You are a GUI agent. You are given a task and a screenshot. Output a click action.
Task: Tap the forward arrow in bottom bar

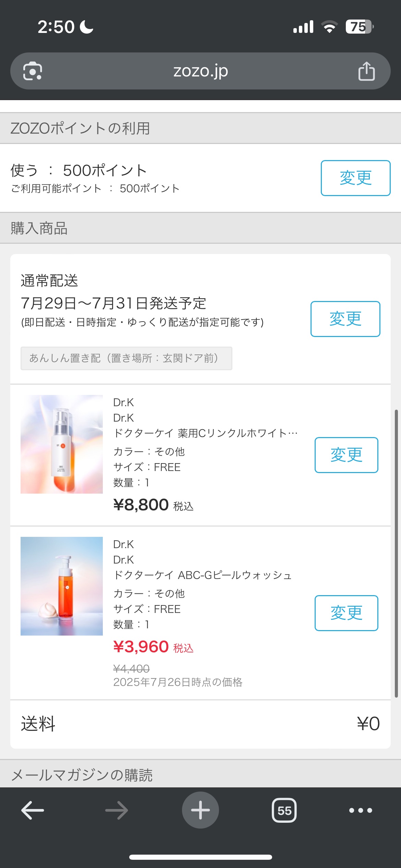click(x=117, y=810)
